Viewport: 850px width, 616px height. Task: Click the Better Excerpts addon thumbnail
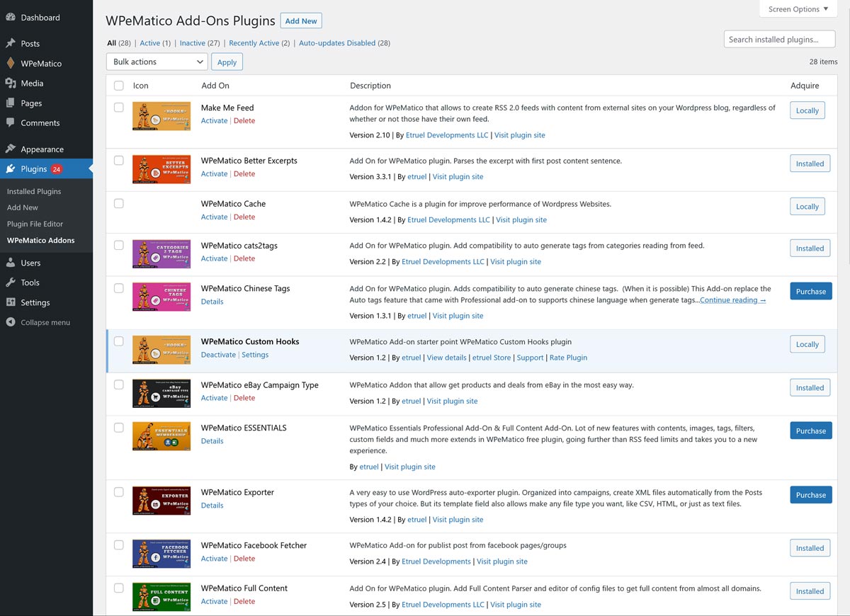click(161, 169)
